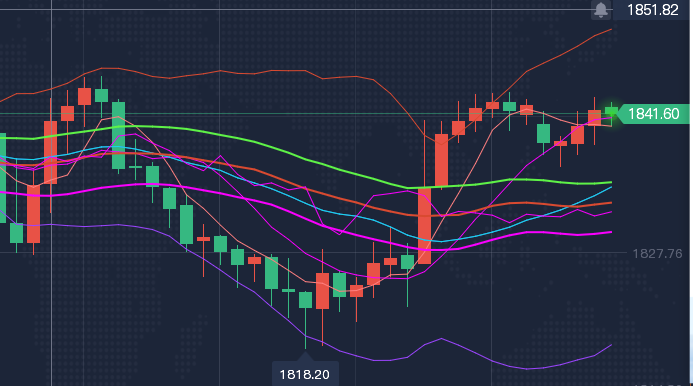This screenshot has width=693, height=386.
Task: Click the 1851.82 alert price label
Action: (x=652, y=10)
